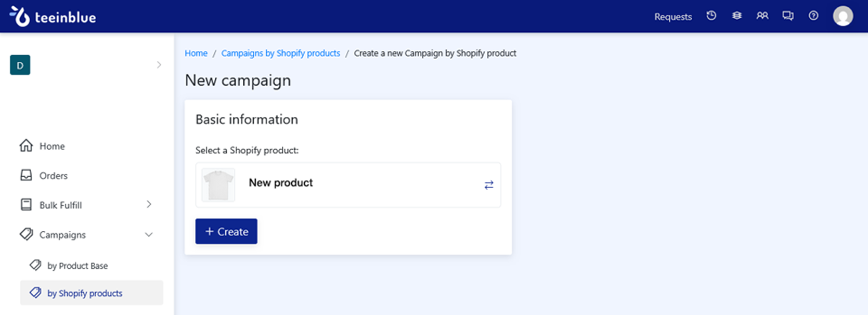Open the team members icon
This screenshot has width=868, height=315.
click(x=762, y=16)
